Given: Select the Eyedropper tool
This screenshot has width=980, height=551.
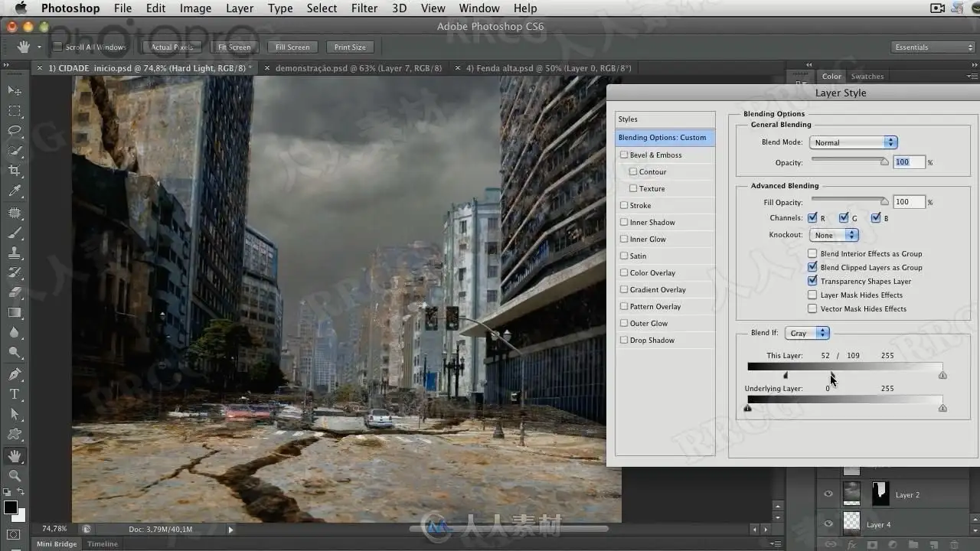Looking at the screenshot, I should pos(15,191).
